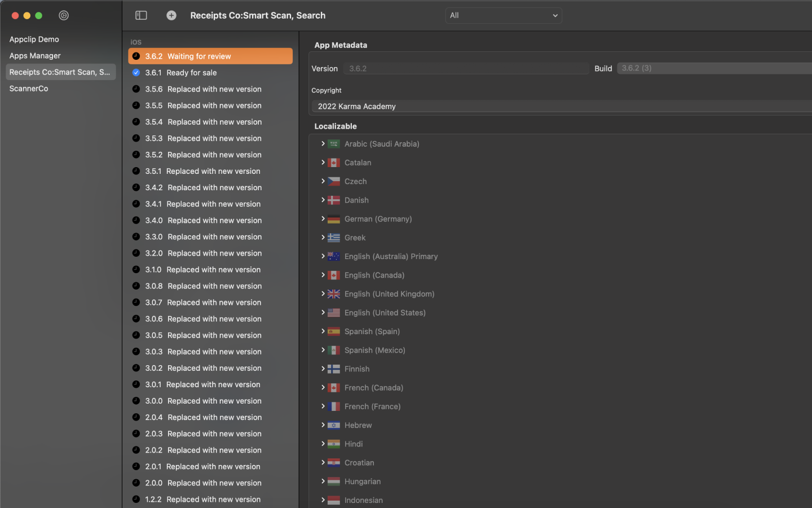This screenshot has width=812, height=508.
Task: Select version 3.4.2 Replaced with new version
Action: point(210,187)
